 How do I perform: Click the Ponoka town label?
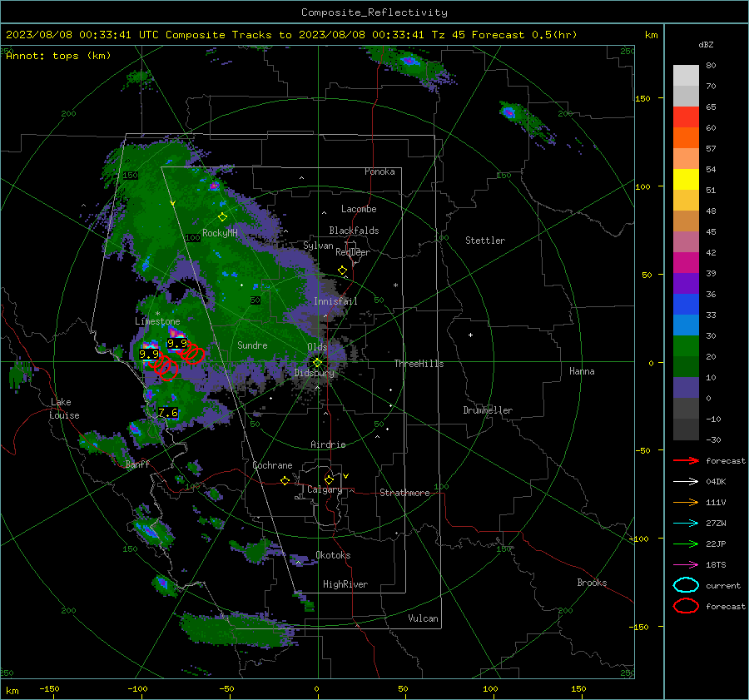379,171
